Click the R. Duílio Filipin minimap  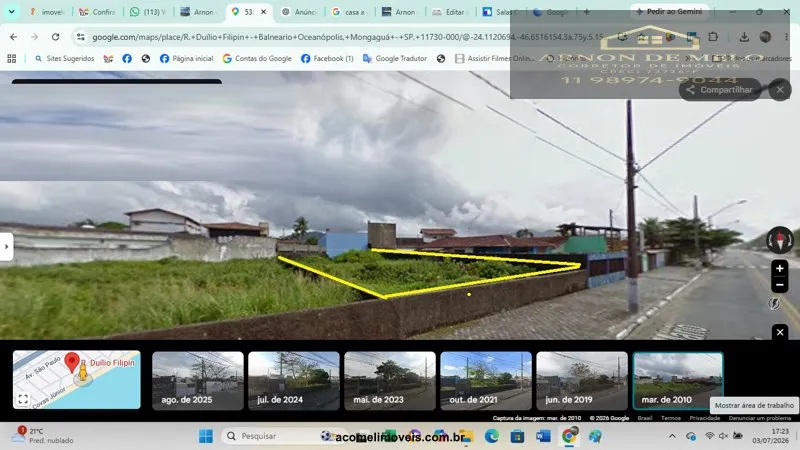tap(77, 380)
